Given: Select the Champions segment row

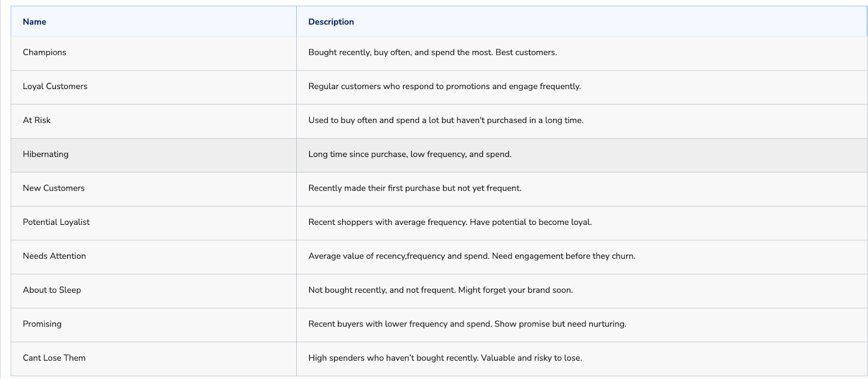Looking at the screenshot, I should [x=439, y=53].
